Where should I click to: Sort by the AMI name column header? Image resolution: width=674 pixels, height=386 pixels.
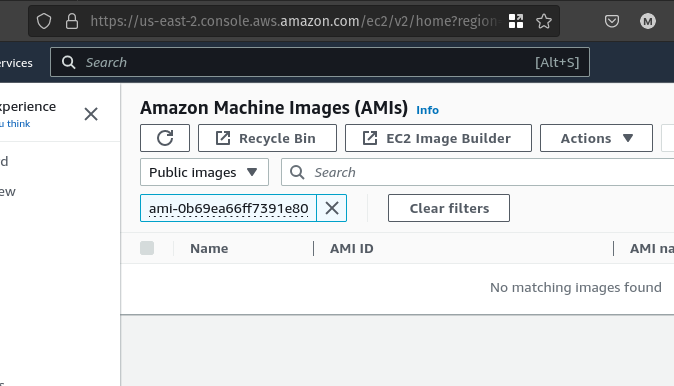point(652,248)
